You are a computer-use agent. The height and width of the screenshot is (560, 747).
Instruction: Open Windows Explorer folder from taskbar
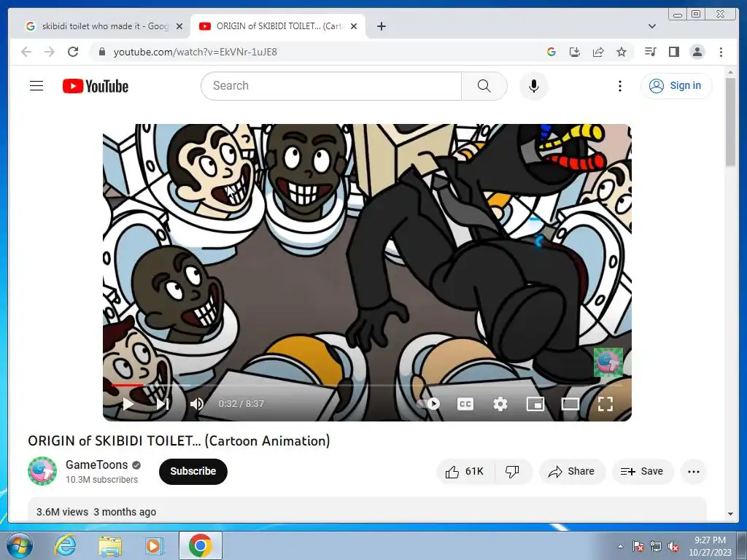(x=110, y=545)
